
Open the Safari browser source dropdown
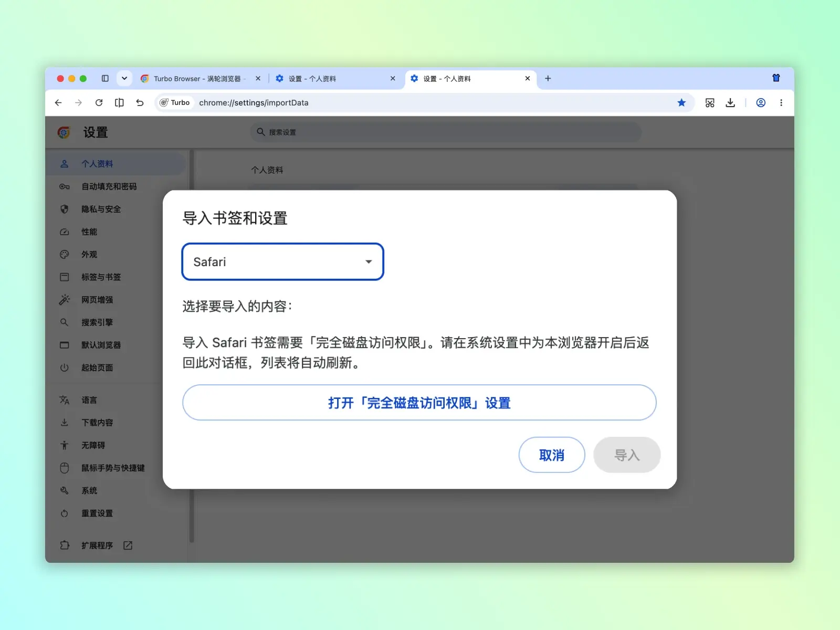click(x=282, y=261)
